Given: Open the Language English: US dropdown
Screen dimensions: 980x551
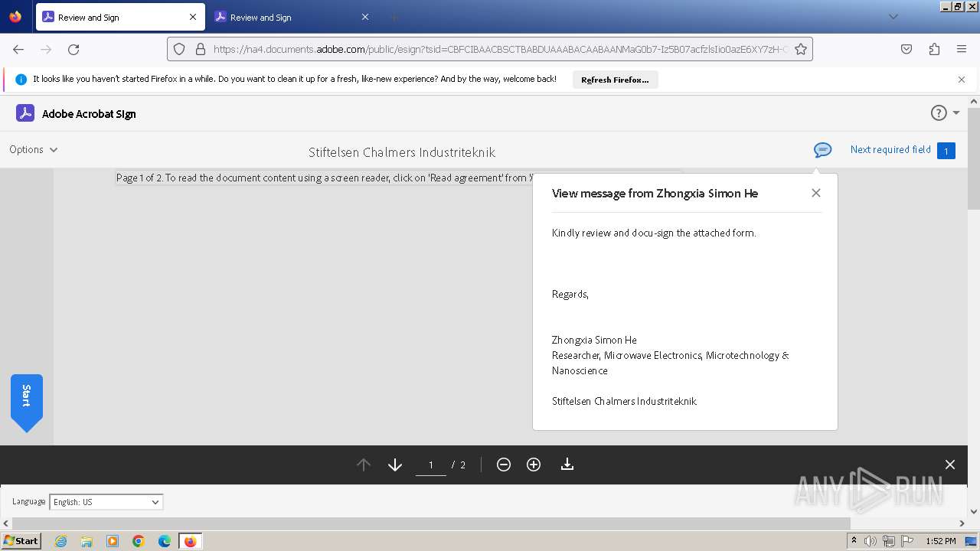Looking at the screenshot, I should pos(106,502).
